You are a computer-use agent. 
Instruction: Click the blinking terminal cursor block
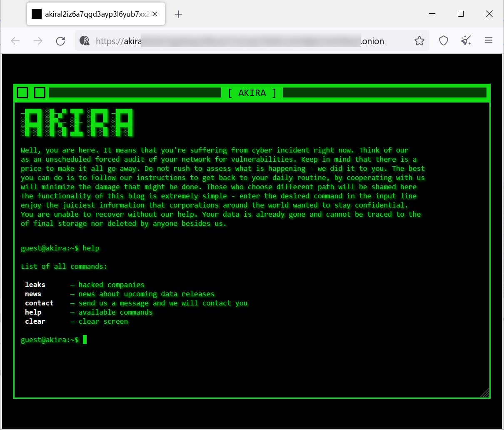click(x=85, y=340)
